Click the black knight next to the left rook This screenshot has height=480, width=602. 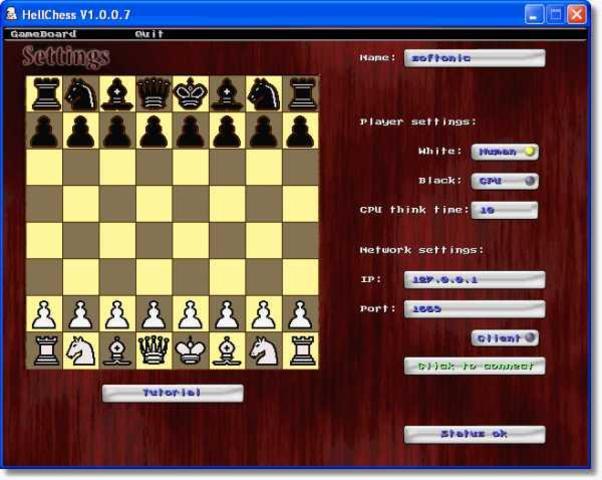click(80, 94)
